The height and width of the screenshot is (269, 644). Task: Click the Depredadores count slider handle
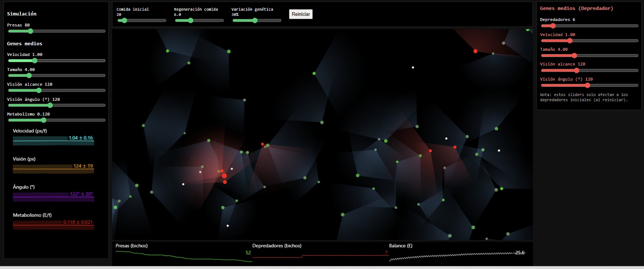click(x=553, y=26)
